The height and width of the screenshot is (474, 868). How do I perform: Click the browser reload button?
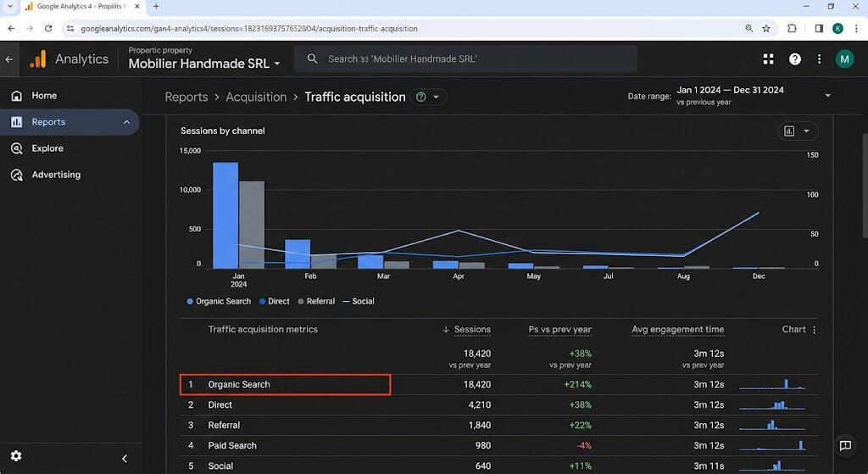pyautogui.click(x=48, y=28)
